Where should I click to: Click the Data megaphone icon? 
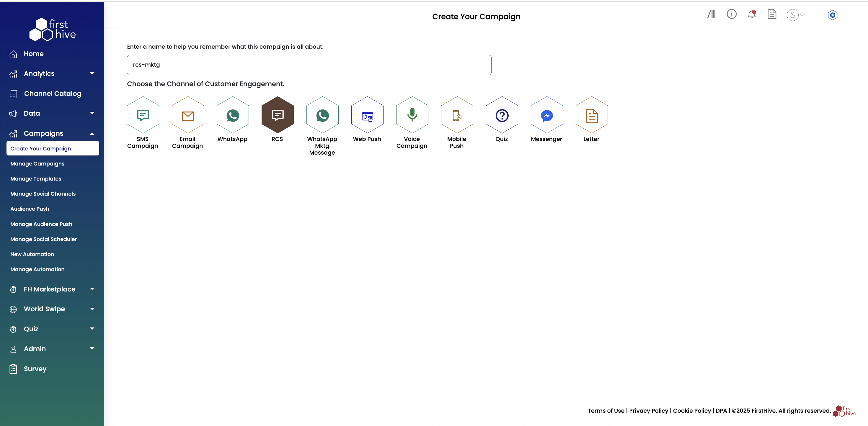(13, 114)
